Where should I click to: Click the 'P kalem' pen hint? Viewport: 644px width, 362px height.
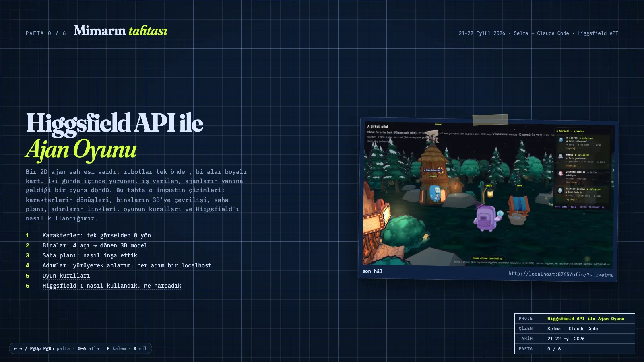coord(116,348)
